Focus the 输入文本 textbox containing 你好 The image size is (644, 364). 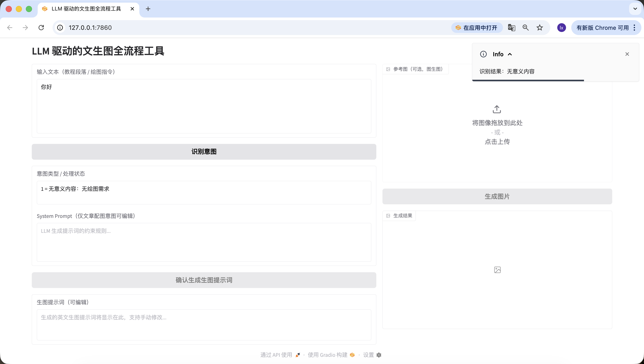click(x=204, y=106)
